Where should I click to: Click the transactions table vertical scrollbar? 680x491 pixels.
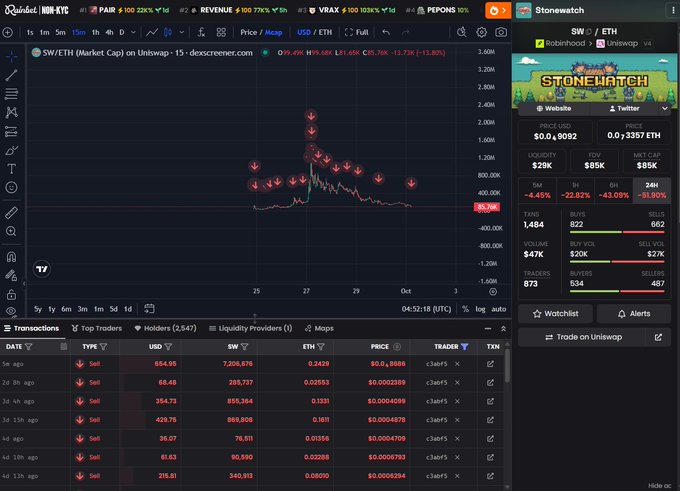point(507,366)
